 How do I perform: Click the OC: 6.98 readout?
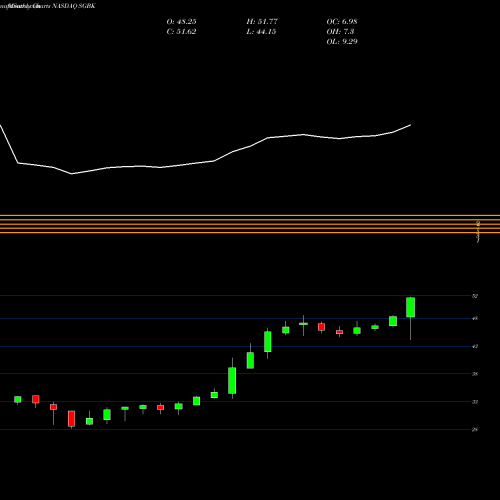pos(342,22)
